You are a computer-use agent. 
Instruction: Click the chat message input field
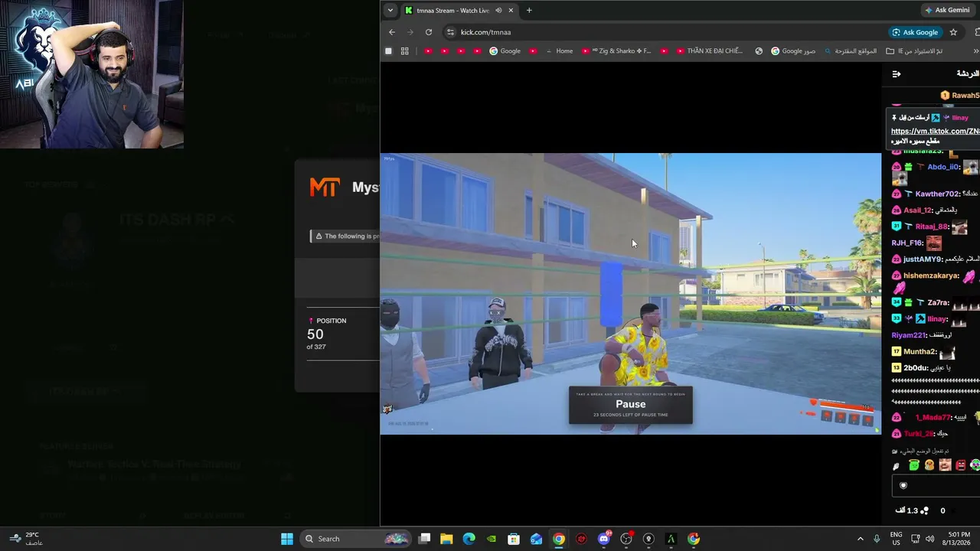click(936, 485)
